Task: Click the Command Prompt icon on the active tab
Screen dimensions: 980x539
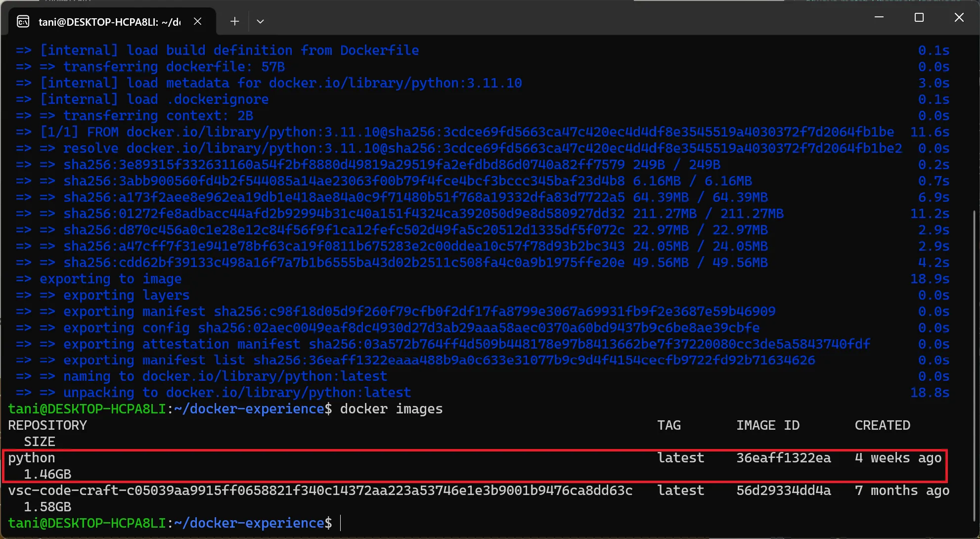Action: pos(23,21)
